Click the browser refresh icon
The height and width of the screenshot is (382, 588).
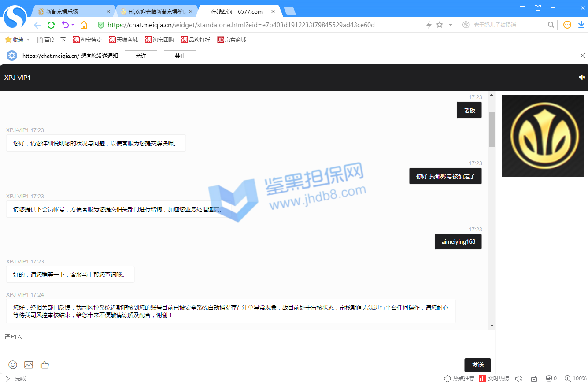51,25
